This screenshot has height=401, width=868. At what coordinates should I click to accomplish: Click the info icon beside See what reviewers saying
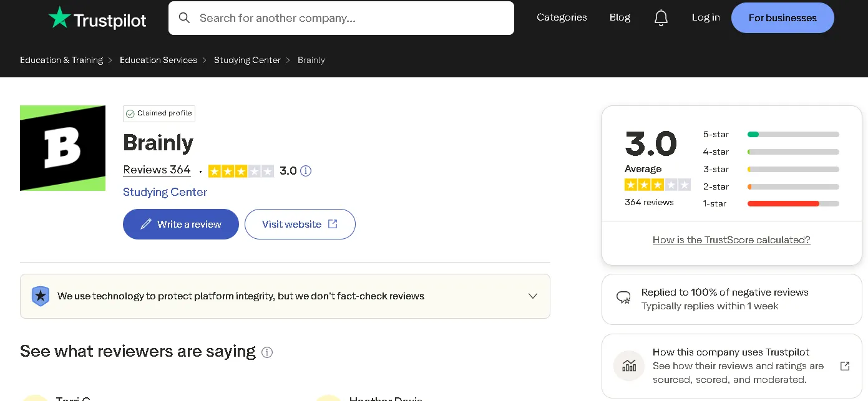pos(267,352)
